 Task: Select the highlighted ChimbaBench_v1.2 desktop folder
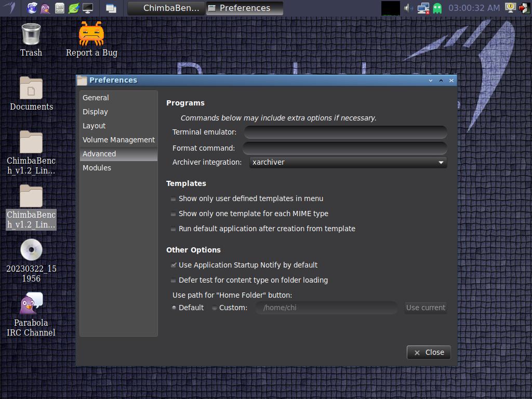(31, 207)
